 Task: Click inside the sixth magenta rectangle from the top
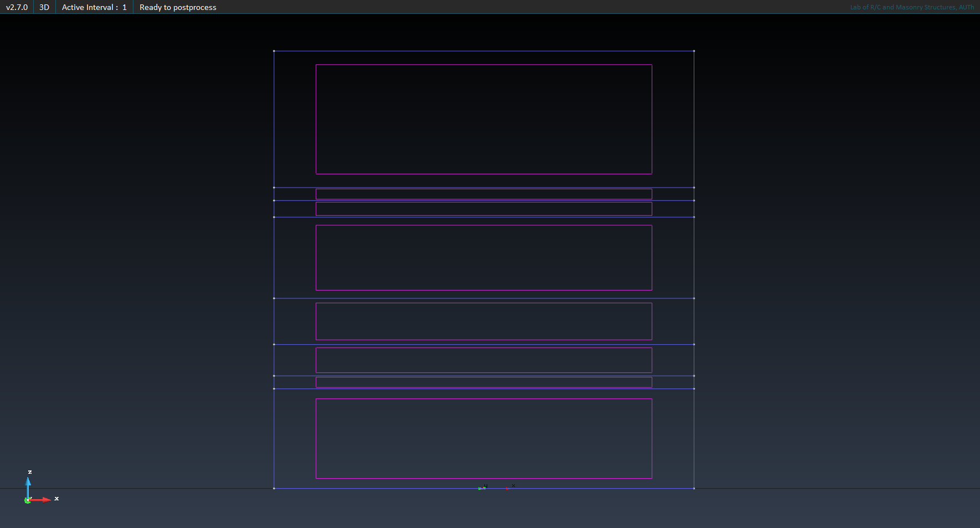(483, 360)
